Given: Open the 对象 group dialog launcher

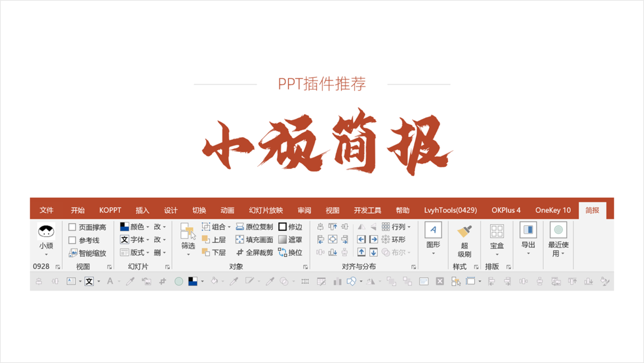Looking at the screenshot, I should point(305,267).
